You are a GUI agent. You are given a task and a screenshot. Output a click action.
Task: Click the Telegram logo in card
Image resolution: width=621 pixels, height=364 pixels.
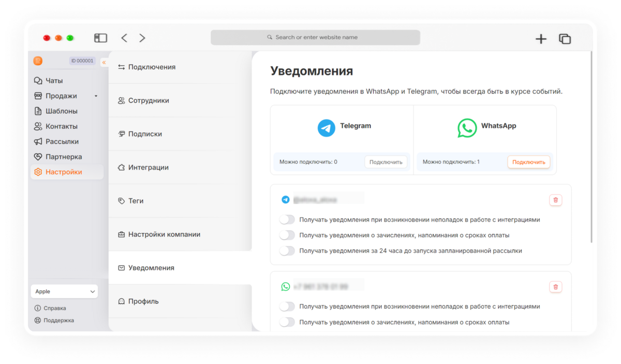click(326, 128)
